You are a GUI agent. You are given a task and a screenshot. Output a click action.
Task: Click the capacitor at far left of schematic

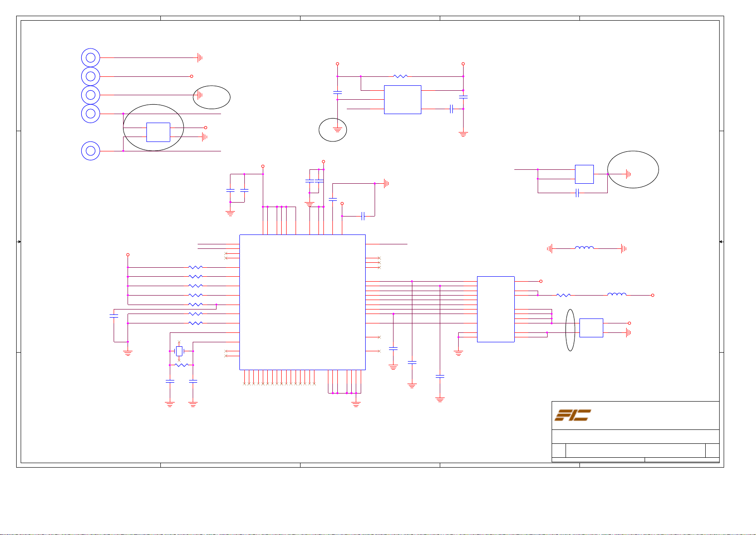(x=114, y=316)
